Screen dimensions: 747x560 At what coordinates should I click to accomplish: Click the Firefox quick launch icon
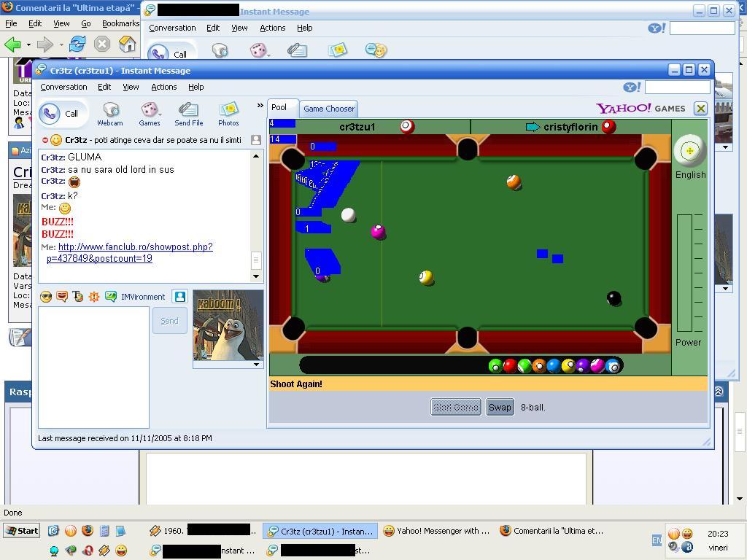[x=88, y=531]
